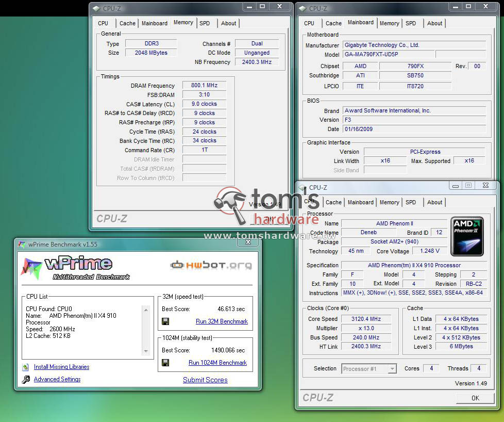Click the Level 2 cache 4 x 512 KBytes value
The image size is (504, 422).
coord(461,337)
